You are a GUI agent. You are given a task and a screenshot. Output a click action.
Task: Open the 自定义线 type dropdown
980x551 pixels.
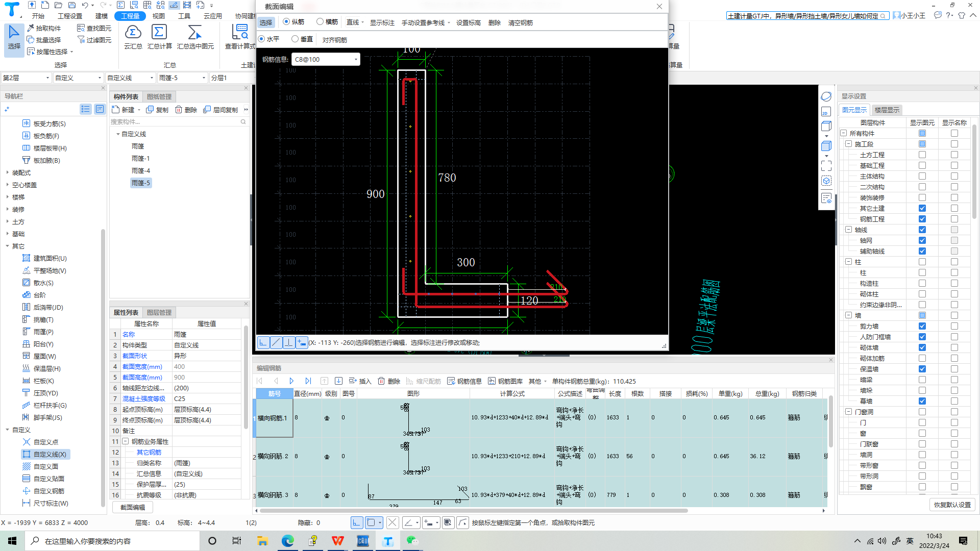[x=130, y=78]
